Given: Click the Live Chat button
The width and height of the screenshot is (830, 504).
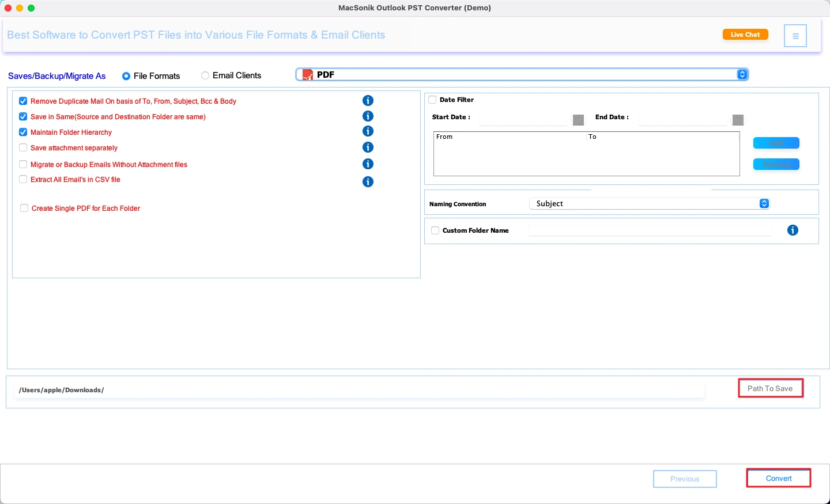Looking at the screenshot, I should (745, 35).
